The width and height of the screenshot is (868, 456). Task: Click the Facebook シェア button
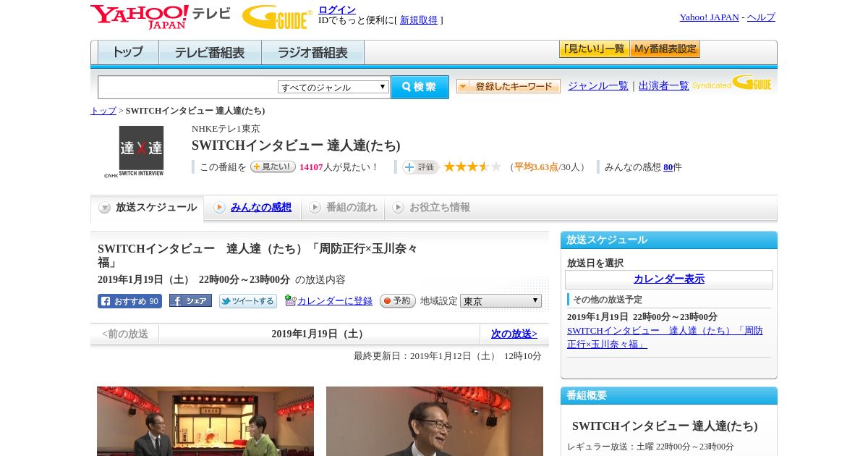(190, 300)
